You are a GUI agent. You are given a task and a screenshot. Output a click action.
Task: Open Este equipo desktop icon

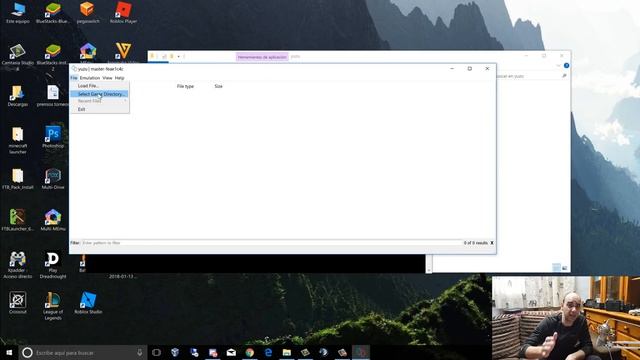click(18, 13)
